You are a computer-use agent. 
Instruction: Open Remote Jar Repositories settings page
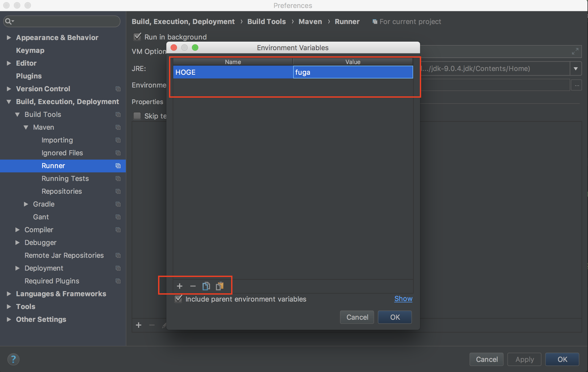click(64, 255)
